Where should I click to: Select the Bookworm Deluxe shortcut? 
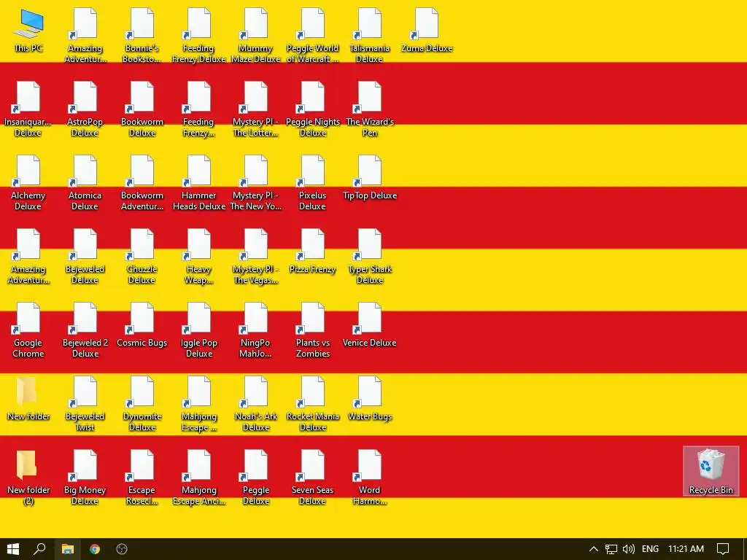tap(142, 109)
